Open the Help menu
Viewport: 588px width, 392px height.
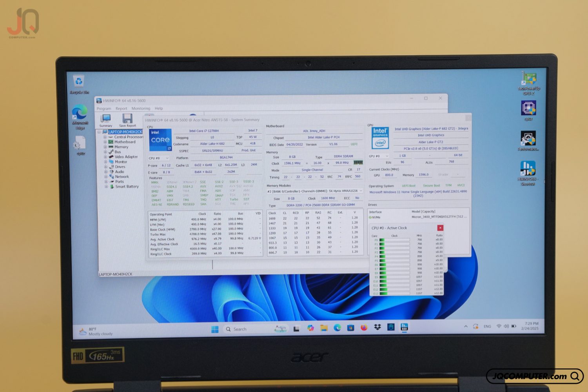[159, 109]
